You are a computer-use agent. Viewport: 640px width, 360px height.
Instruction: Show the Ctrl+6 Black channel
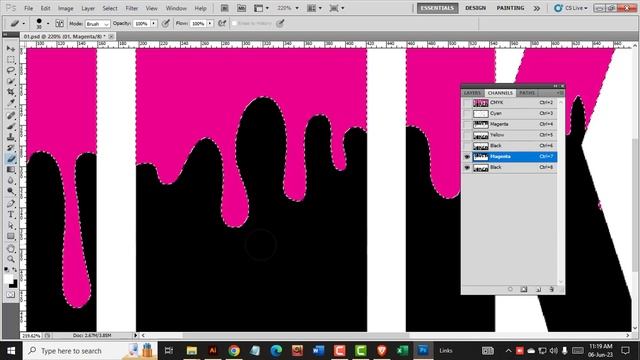tap(467, 146)
